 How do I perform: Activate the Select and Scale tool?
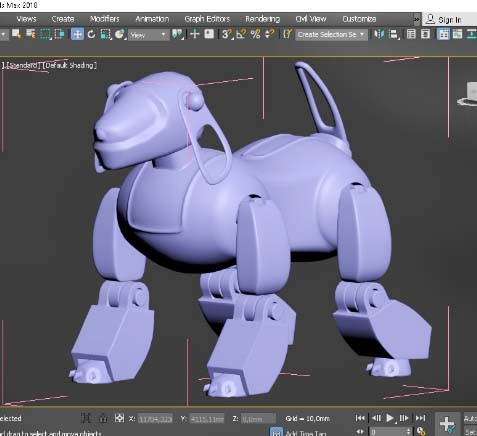click(x=105, y=34)
